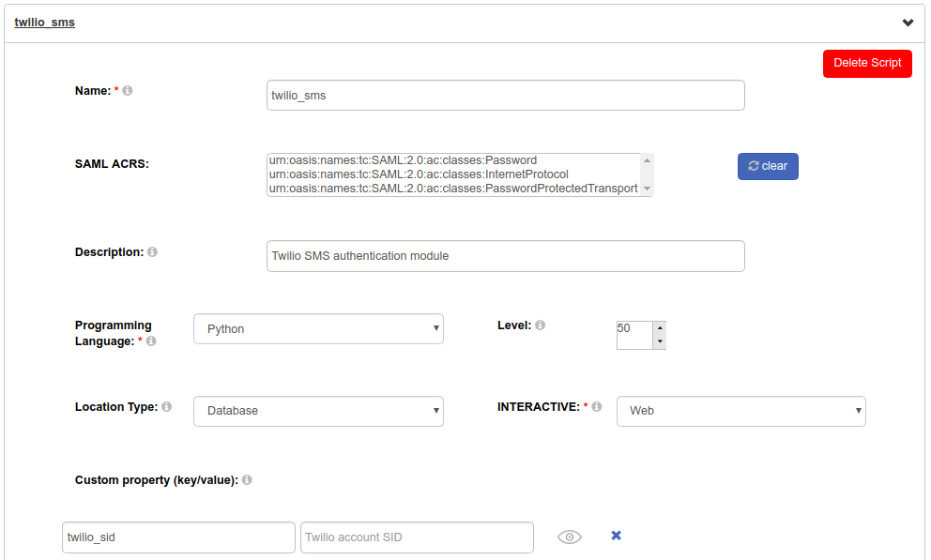Click the Custom property info icon
The width and height of the screenshot is (931, 560).
(246, 479)
